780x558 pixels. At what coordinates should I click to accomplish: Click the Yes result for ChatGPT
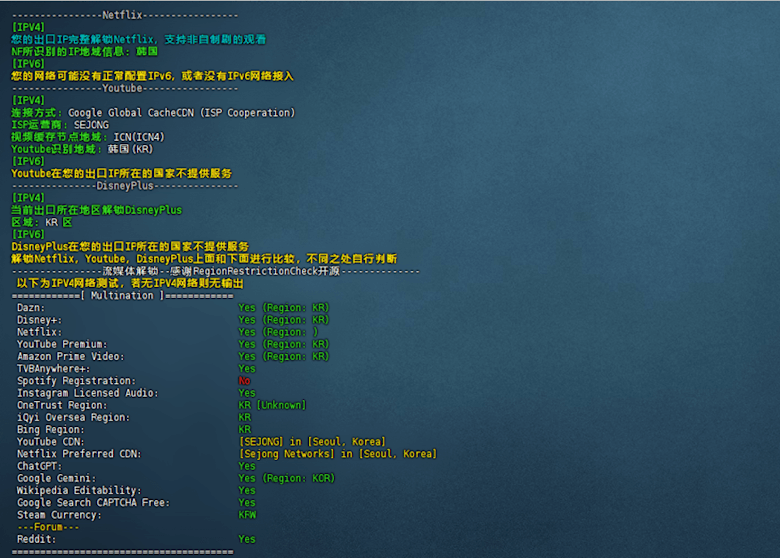pos(246,466)
